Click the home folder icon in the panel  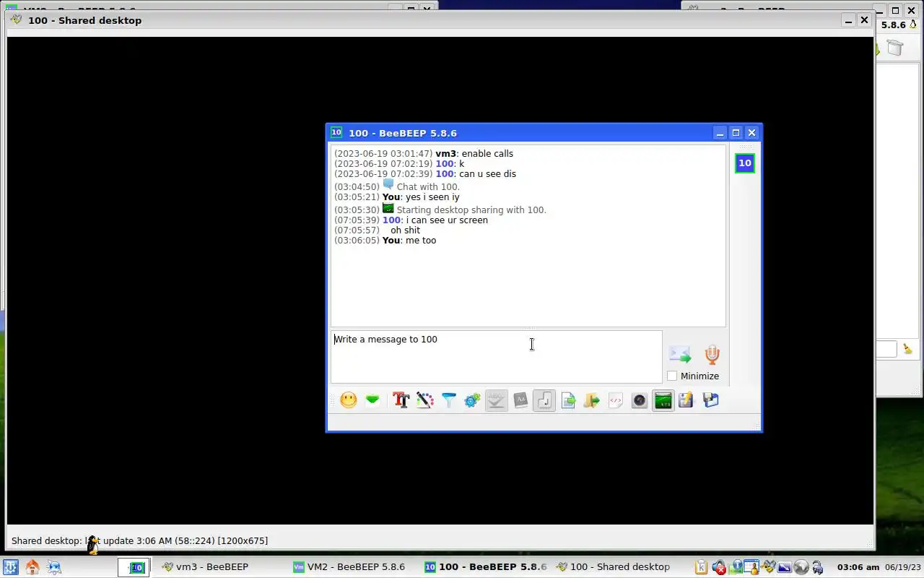coord(32,567)
